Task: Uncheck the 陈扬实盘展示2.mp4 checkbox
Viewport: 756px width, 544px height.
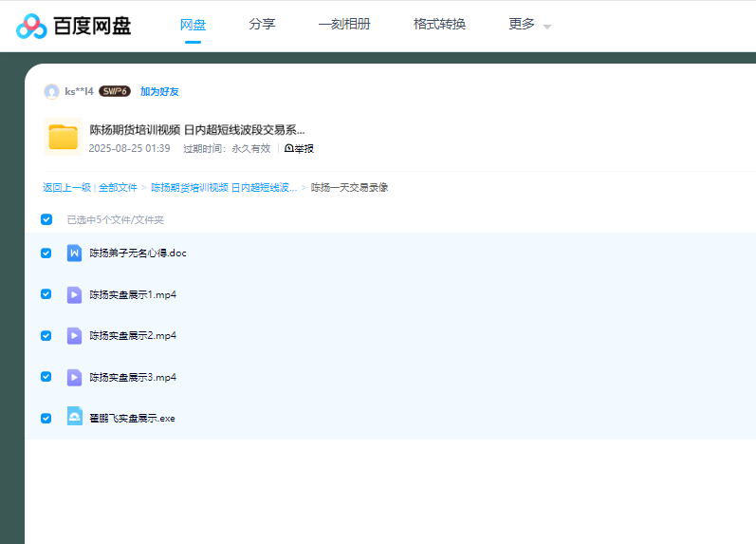Action: click(46, 335)
